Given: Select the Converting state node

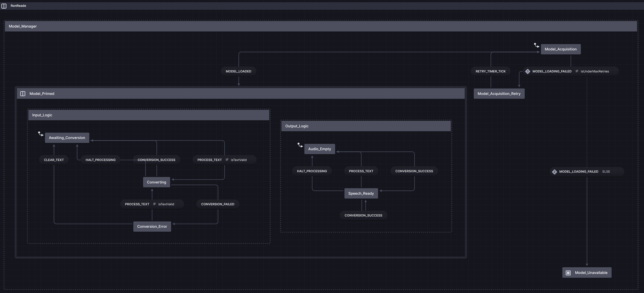Looking at the screenshot, I should (156, 182).
